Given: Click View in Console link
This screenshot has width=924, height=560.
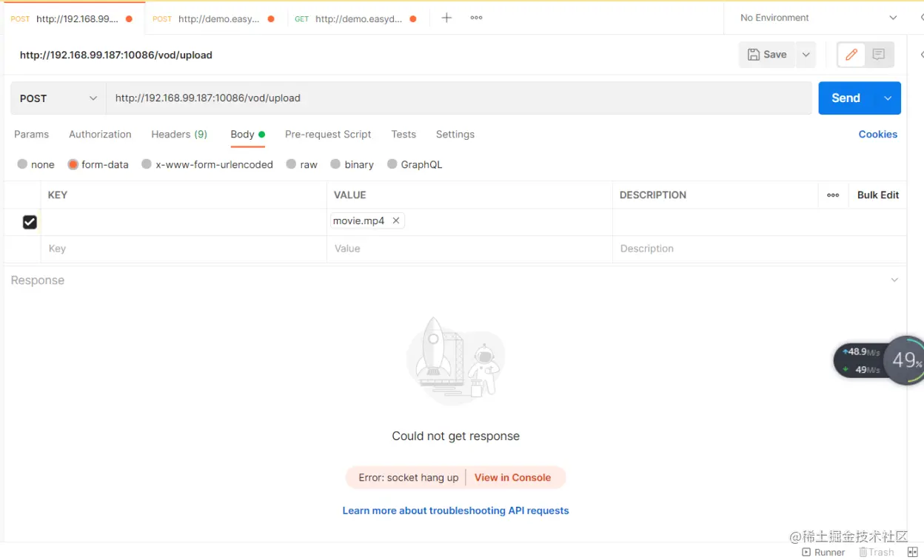Looking at the screenshot, I should [x=512, y=477].
